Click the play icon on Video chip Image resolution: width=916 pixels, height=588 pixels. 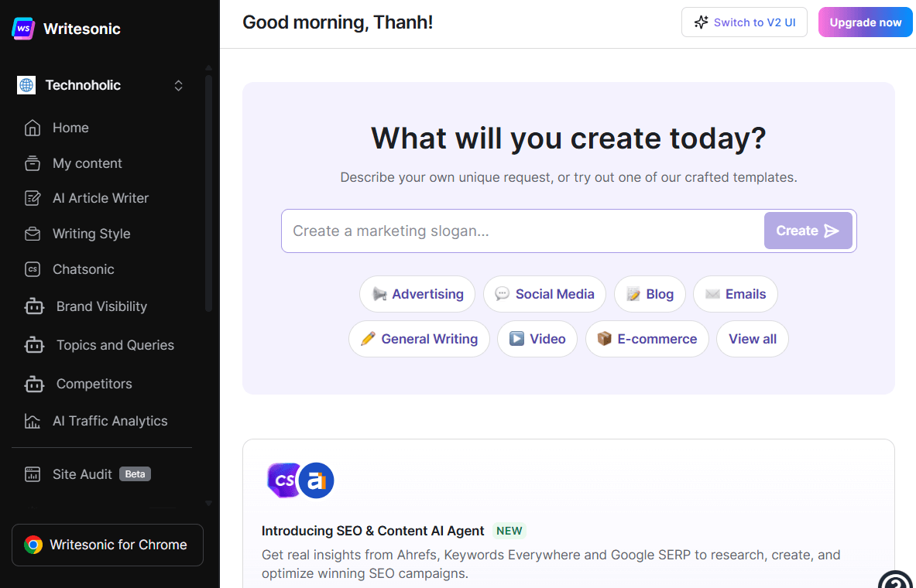[x=517, y=339]
